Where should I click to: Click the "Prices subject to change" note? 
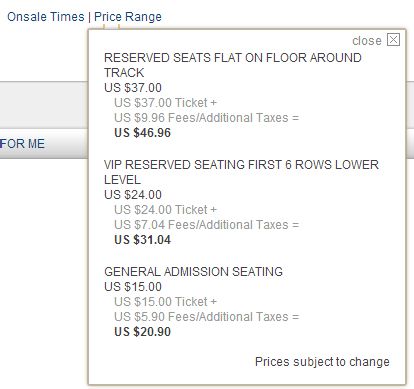(x=322, y=362)
